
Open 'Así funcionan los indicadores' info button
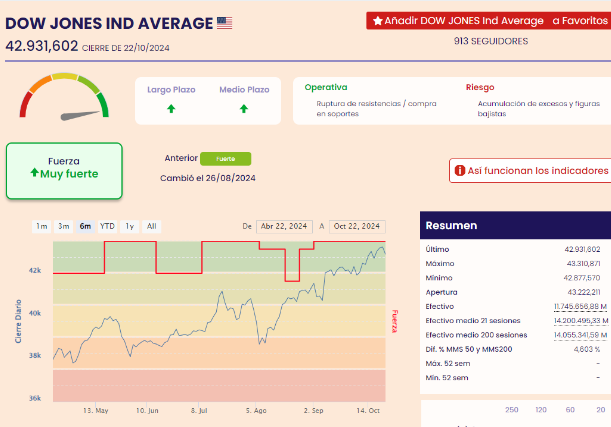click(530, 171)
